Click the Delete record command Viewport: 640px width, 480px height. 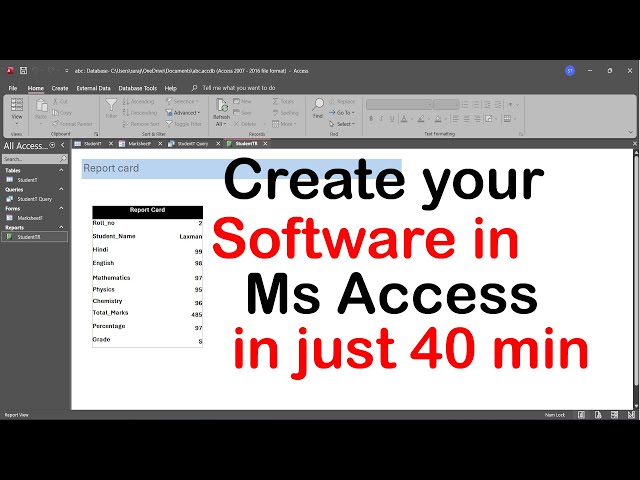[x=245, y=124]
